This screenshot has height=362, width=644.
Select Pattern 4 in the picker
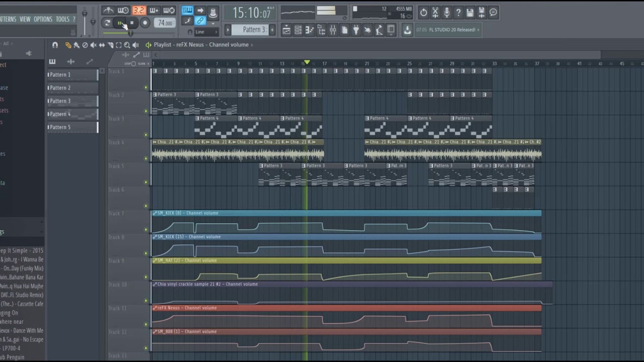coord(72,114)
